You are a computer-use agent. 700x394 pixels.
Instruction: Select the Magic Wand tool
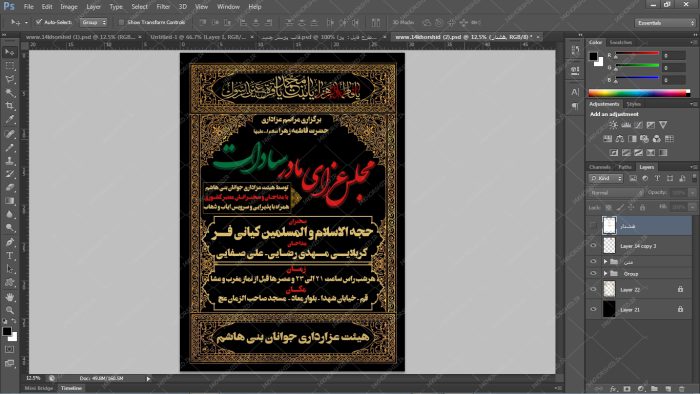(x=9, y=93)
